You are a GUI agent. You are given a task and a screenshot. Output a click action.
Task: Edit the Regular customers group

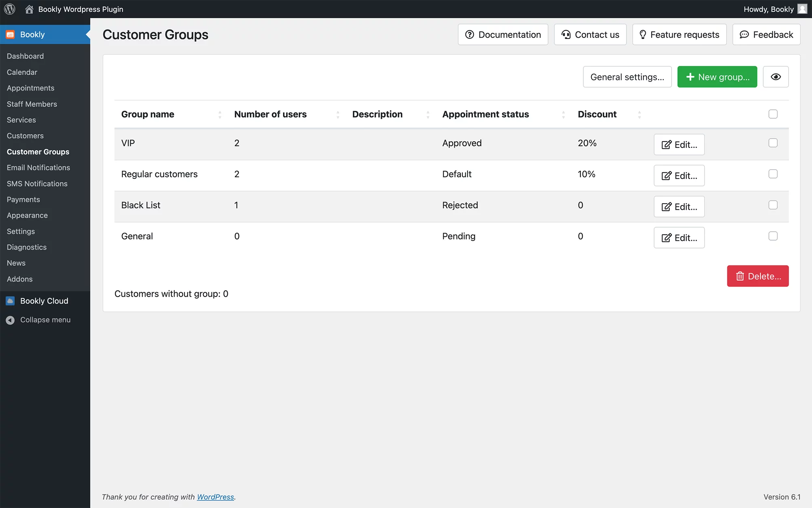[x=679, y=176]
